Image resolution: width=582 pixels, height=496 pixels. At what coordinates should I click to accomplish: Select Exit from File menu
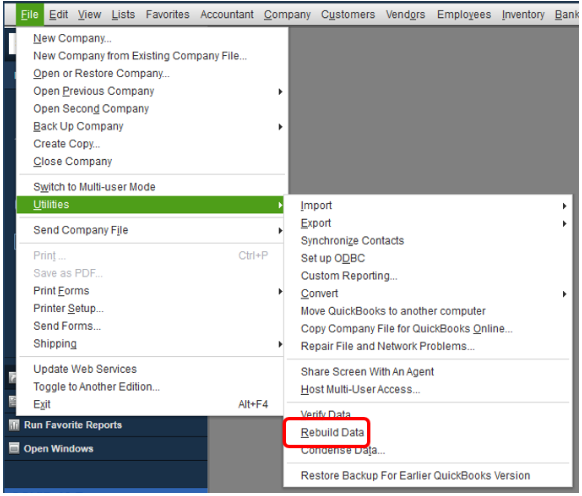[x=150, y=404]
